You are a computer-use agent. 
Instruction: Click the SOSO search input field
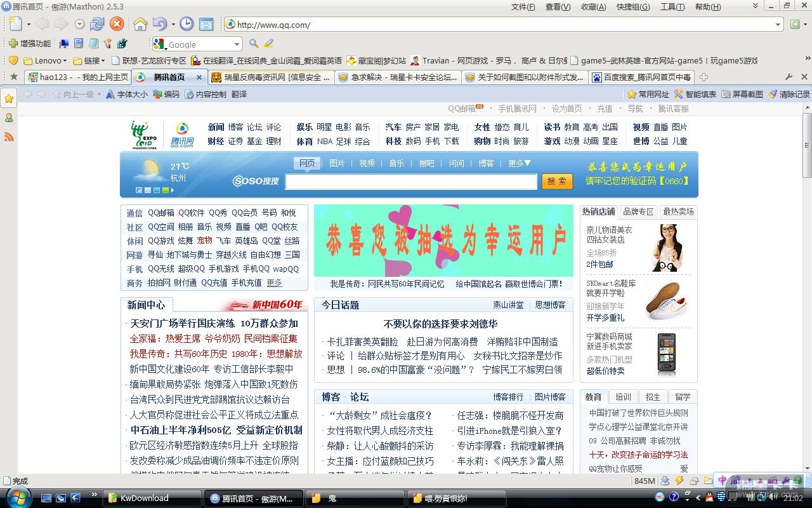click(411, 182)
